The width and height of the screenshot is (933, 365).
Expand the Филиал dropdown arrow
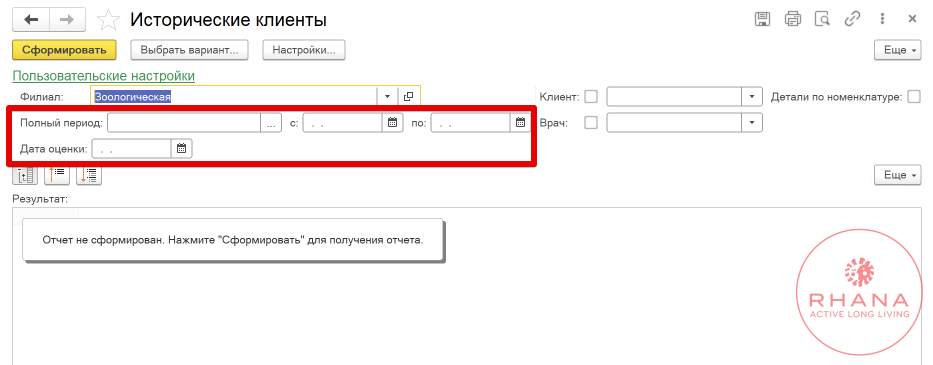[x=387, y=96]
